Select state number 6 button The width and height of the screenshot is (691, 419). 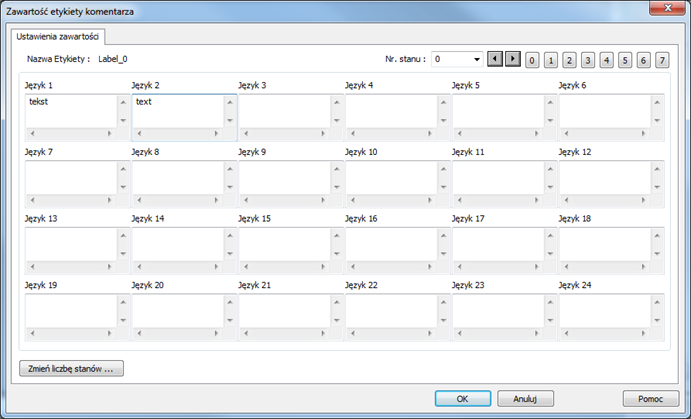[x=643, y=60]
